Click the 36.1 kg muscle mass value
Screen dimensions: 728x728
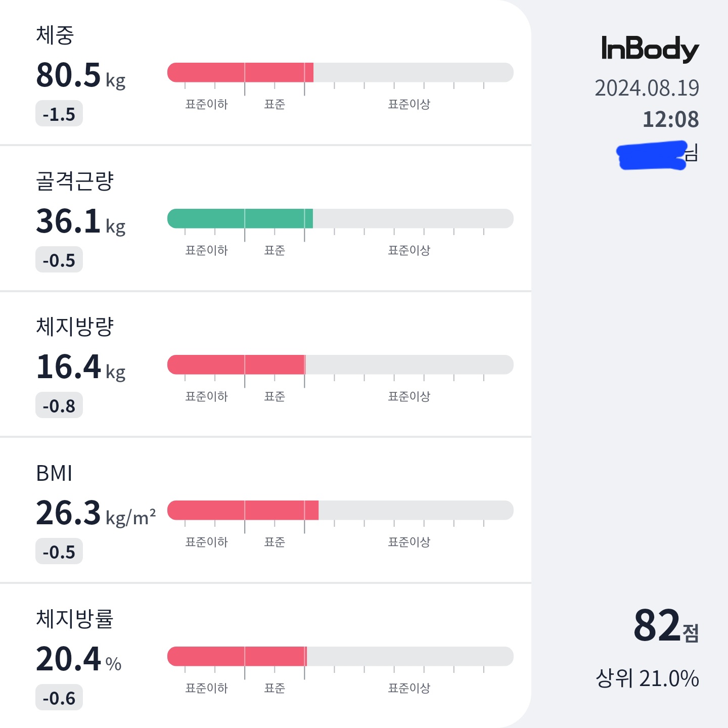(x=80, y=221)
